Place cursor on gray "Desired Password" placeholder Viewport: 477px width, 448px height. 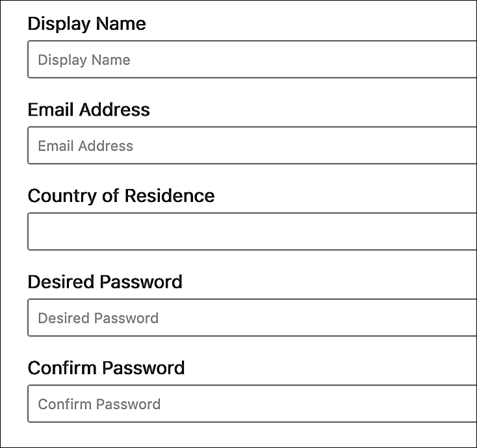point(98,317)
